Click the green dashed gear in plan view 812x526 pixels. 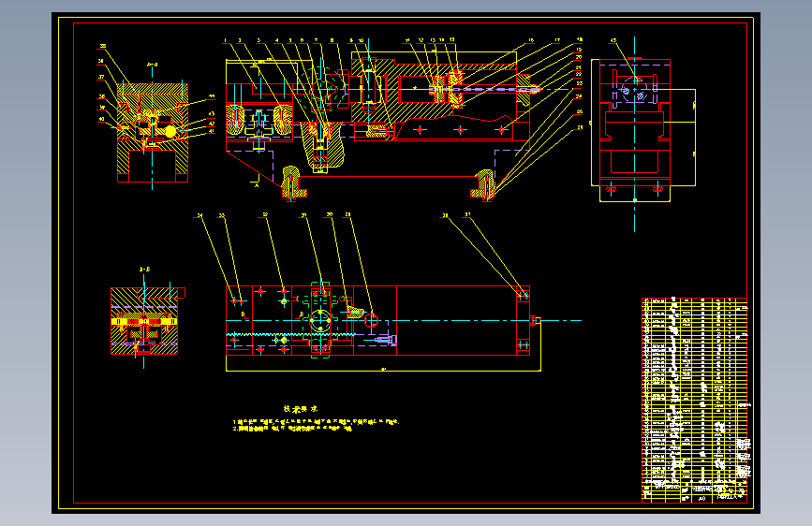(x=320, y=321)
